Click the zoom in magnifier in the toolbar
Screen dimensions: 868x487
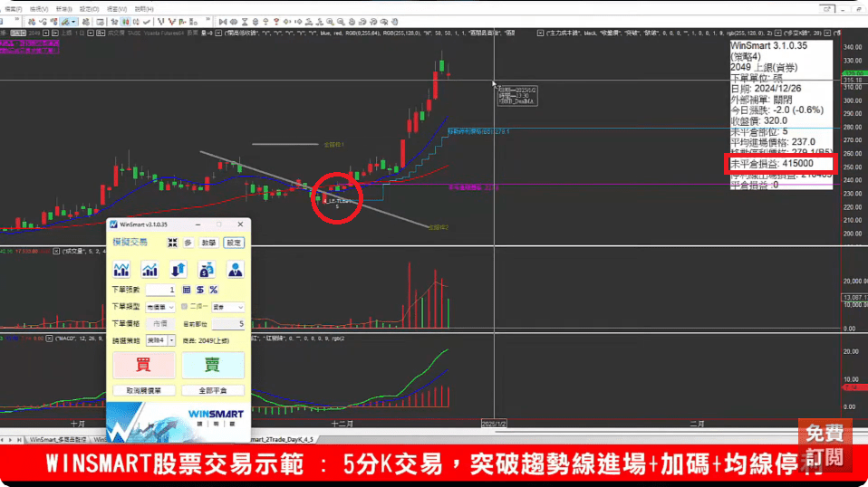[x=330, y=22]
